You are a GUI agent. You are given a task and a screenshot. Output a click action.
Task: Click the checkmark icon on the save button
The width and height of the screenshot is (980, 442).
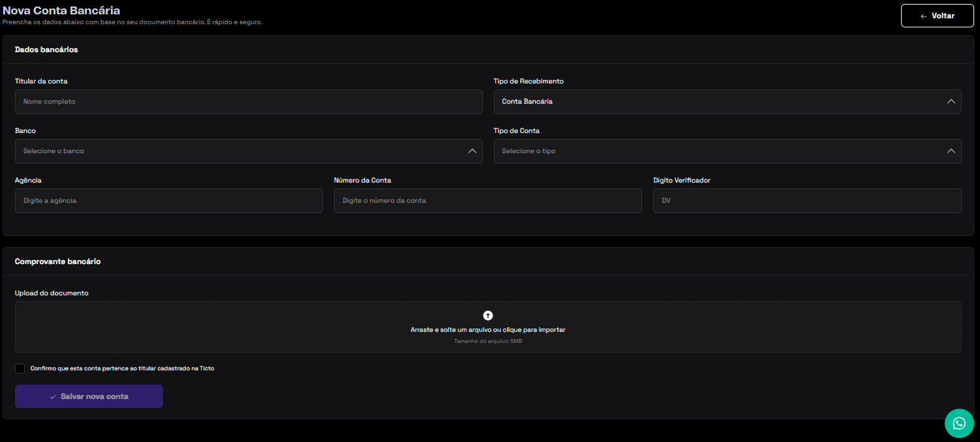(53, 396)
